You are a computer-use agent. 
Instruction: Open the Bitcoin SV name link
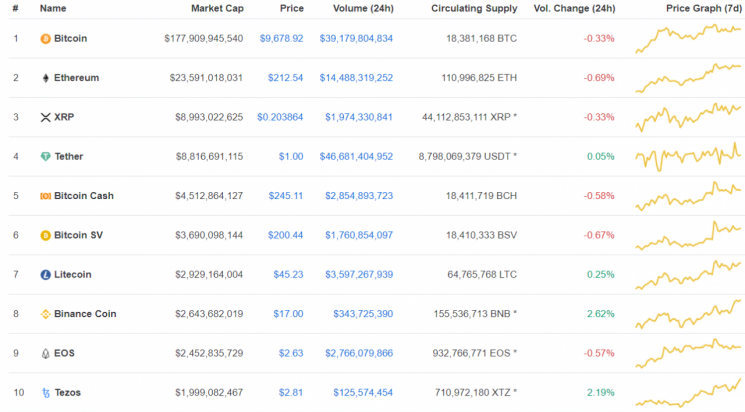78,235
